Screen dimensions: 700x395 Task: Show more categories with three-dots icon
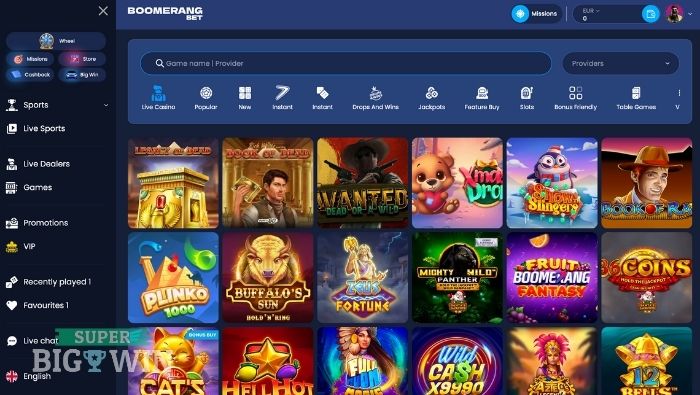(x=679, y=93)
